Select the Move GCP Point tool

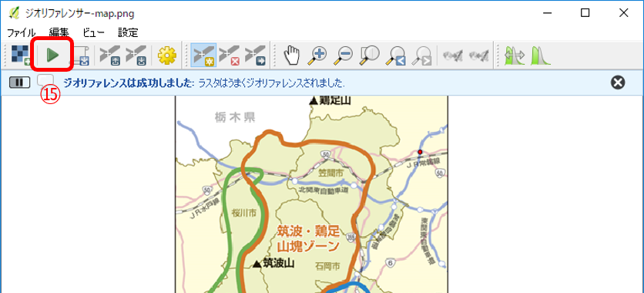point(255,55)
